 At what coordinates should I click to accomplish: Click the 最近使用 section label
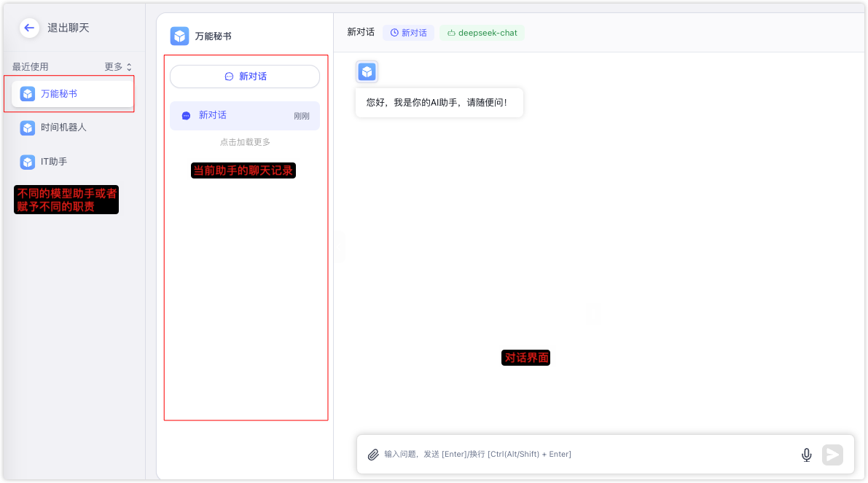31,67
